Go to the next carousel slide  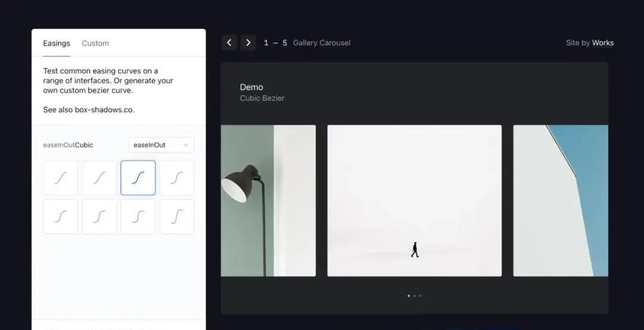[x=248, y=43]
